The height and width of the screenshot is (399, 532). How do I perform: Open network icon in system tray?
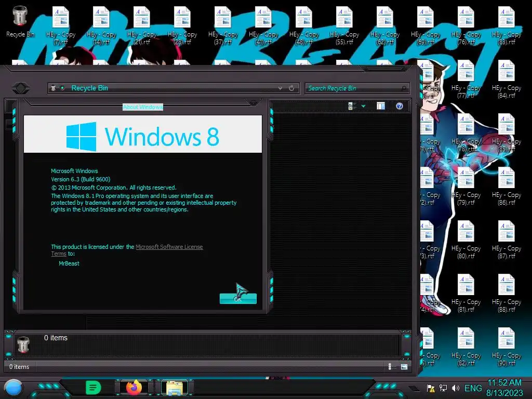(443, 388)
